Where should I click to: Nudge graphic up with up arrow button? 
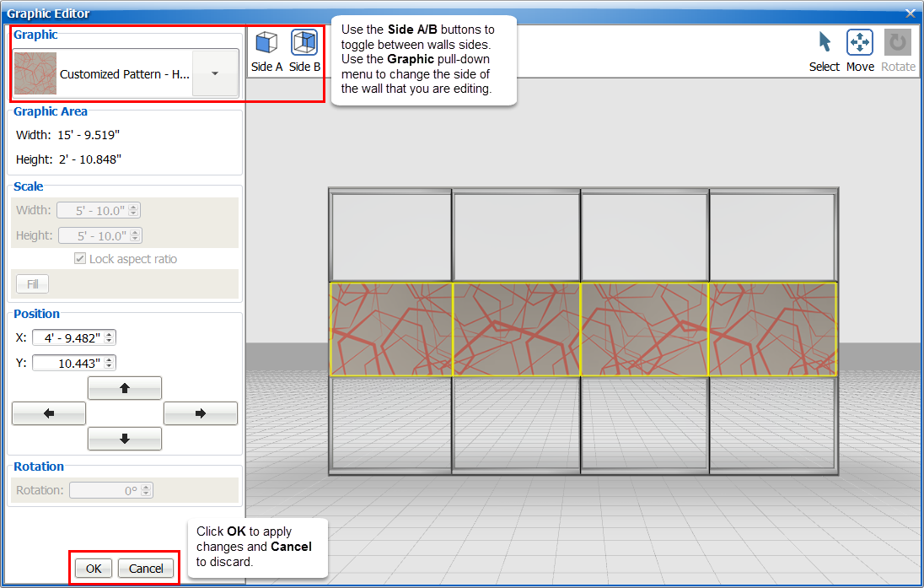click(125, 388)
